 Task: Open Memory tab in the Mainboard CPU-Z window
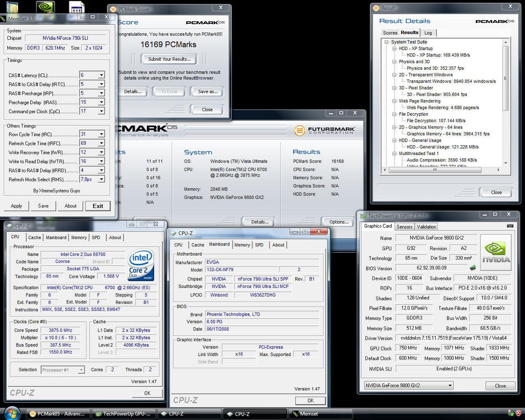pos(242,245)
